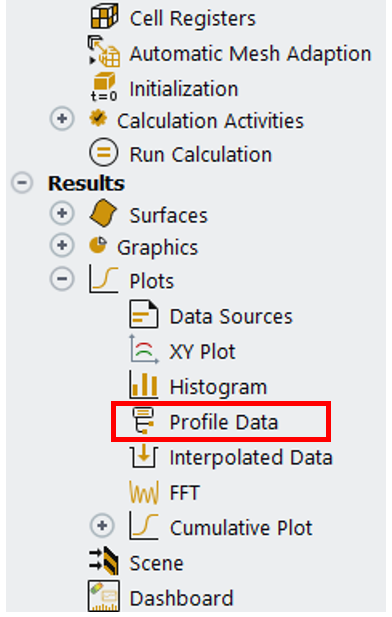Collapse the Results section
This screenshot has width=392, height=617.
click(x=22, y=183)
